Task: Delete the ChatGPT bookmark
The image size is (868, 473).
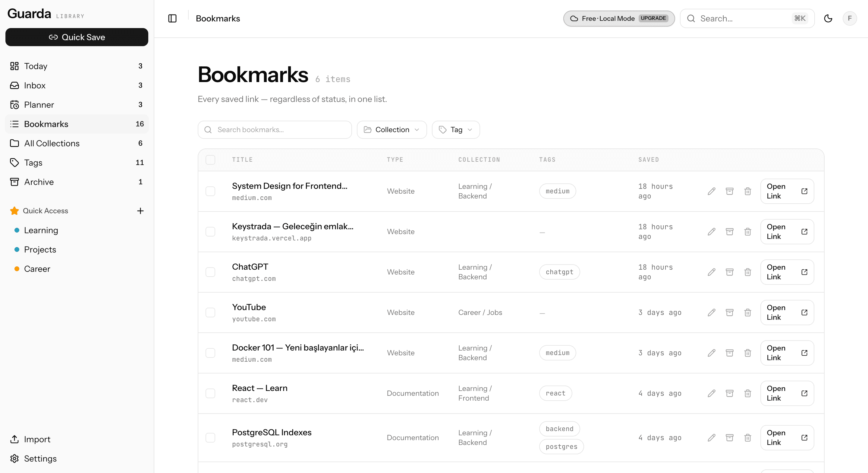Action: [747, 272]
